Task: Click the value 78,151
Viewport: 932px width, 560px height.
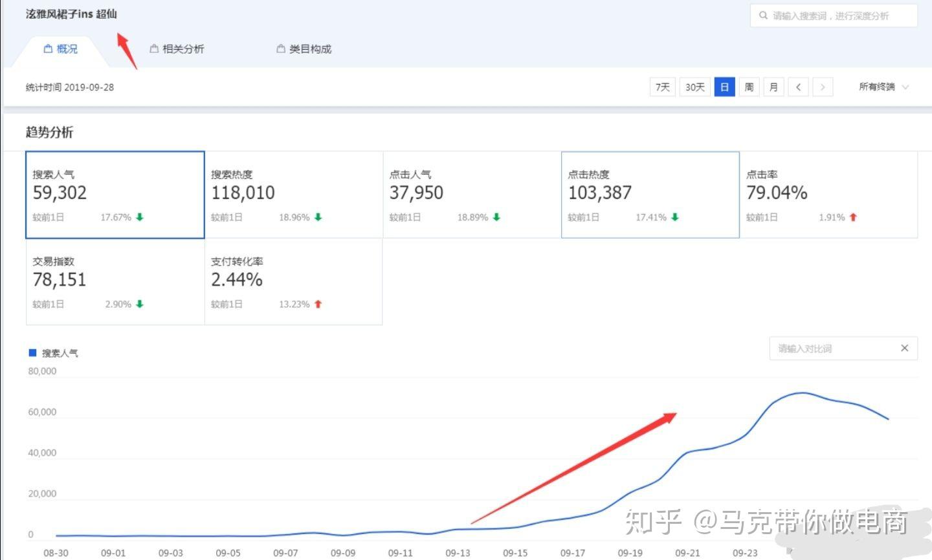Action: pyautogui.click(x=60, y=279)
